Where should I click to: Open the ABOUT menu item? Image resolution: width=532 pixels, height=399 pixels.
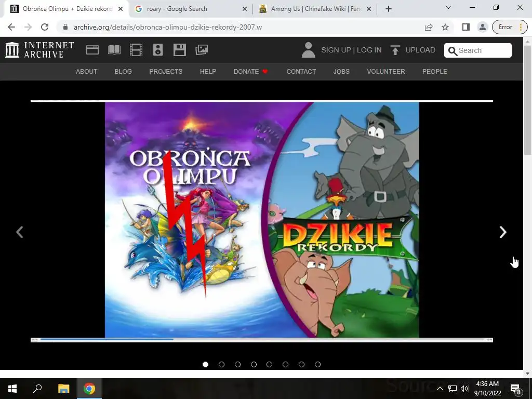pyautogui.click(x=87, y=72)
